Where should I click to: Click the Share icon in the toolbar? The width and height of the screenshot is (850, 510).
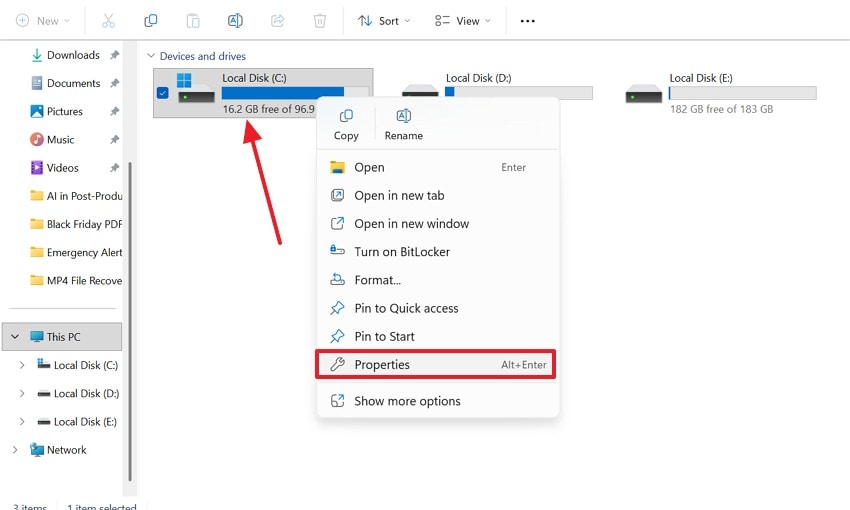(278, 21)
